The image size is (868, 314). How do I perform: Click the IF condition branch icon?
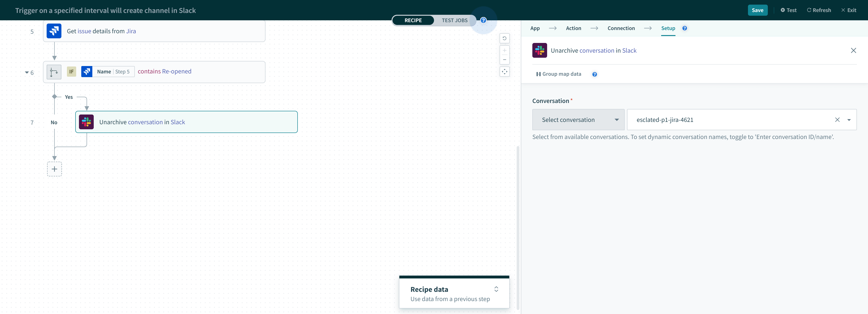pyautogui.click(x=54, y=72)
